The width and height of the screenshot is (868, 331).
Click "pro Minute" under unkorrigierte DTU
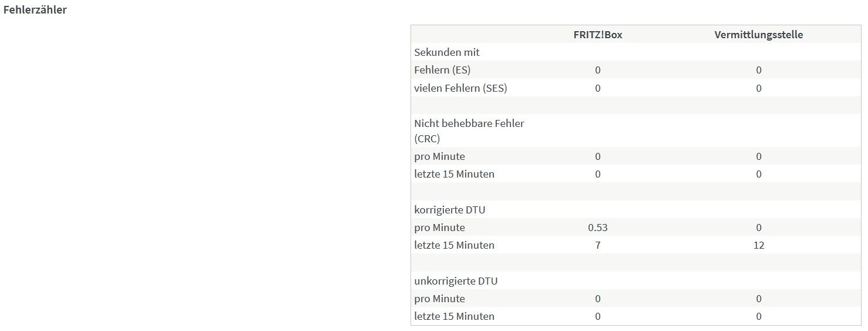point(439,299)
